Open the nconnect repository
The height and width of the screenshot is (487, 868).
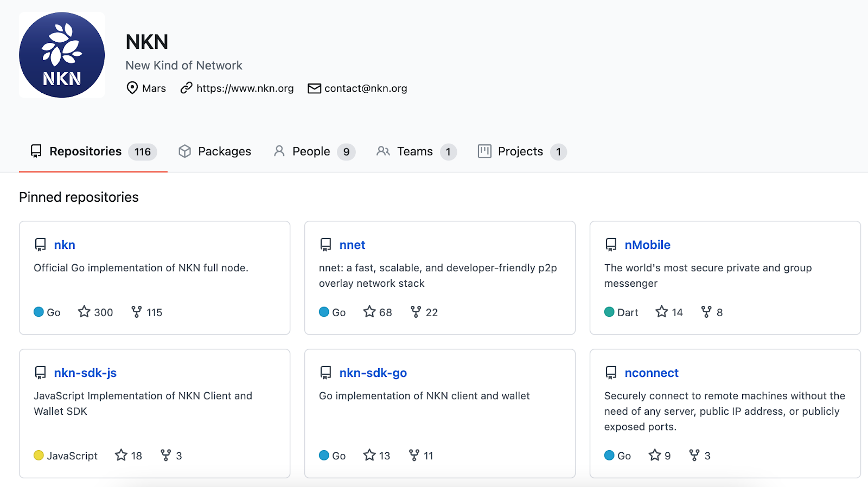(x=652, y=373)
